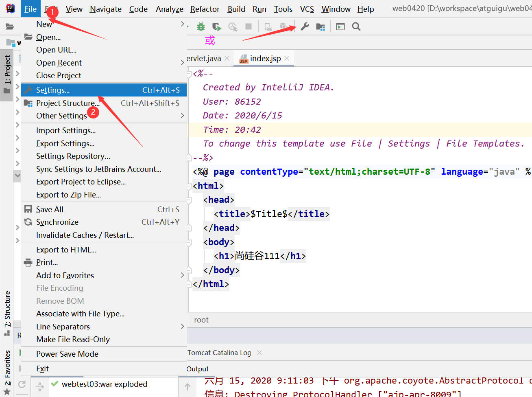The height and width of the screenshot is (397, 532).
Task: Select webtest03:war exploded deployment row
Action: (x=113, y=384)
